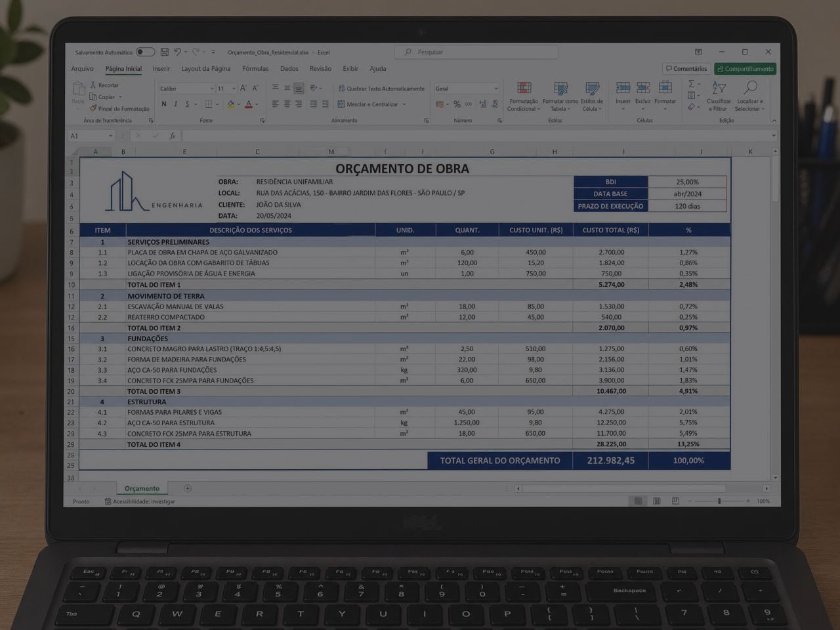Click the Comentários button
Screen dimensions: 840x630
(x=686, y=69)
